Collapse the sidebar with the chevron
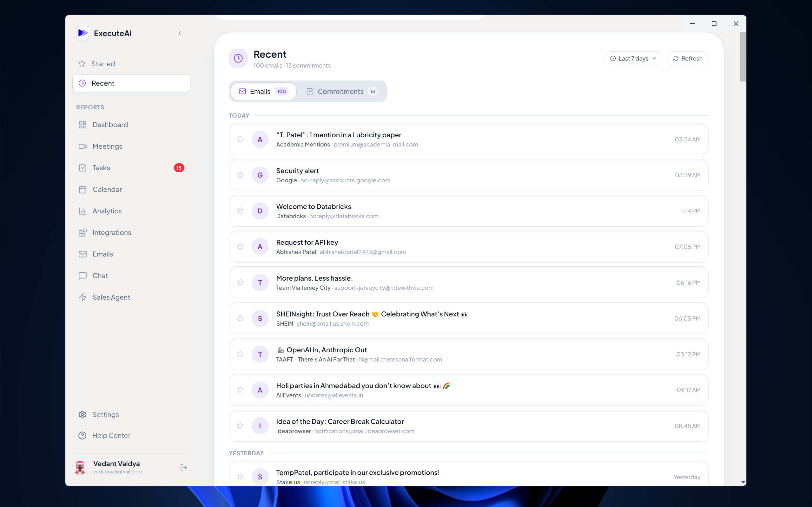Viewport: 812px width, 507px height. [x=180, y=33]
